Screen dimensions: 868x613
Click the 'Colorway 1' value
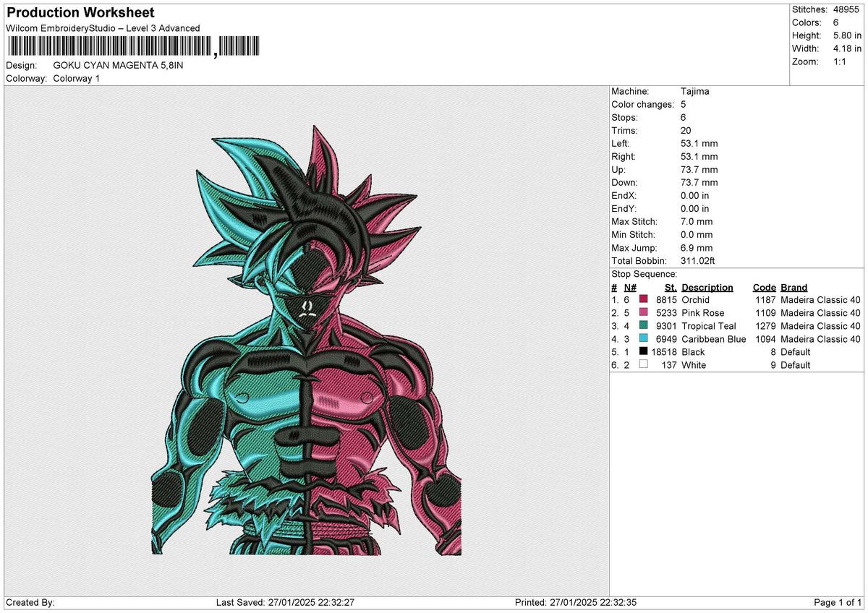[77, 78]
